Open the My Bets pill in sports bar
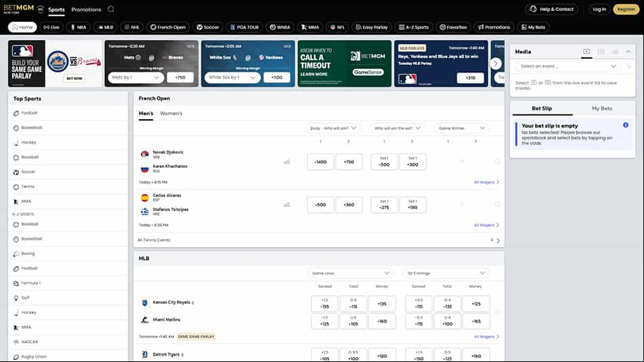The image size is (644, 362). click(x=533, y=27)
